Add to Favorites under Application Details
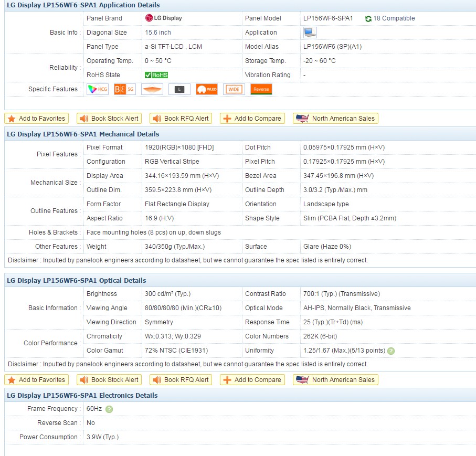 click(x=36, y=119)
